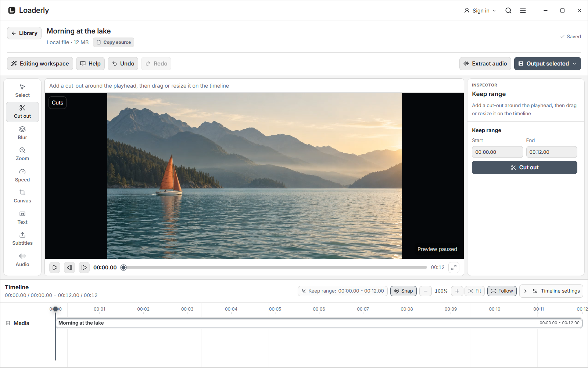Click Extract audio button
588x368 pixels.
pyautogui.click(x=485, y=64)
